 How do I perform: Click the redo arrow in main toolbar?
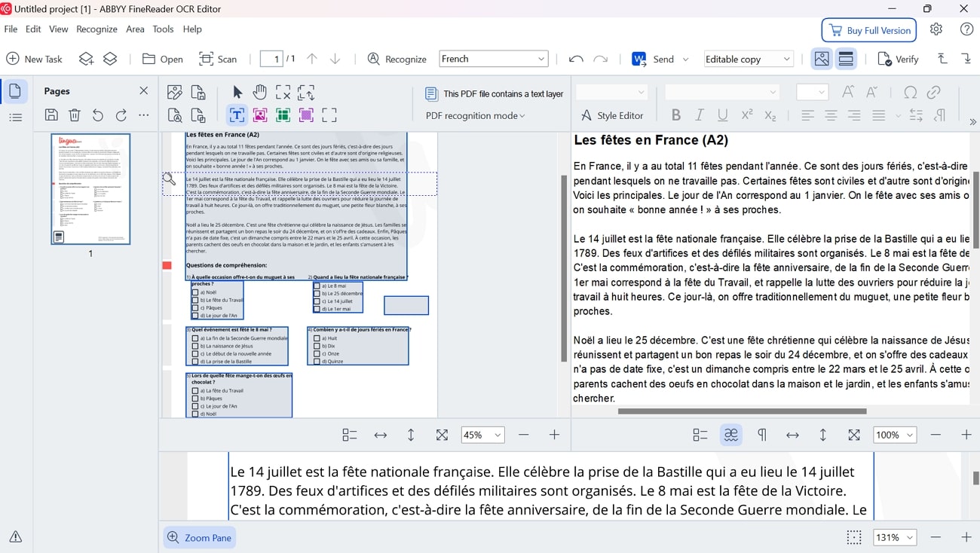coord(601,59)
